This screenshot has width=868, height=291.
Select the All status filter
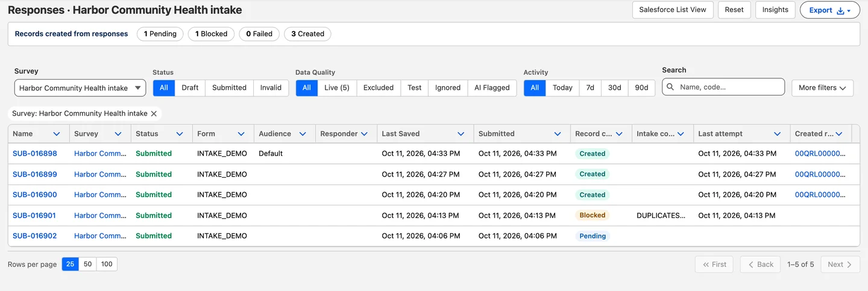164,87
